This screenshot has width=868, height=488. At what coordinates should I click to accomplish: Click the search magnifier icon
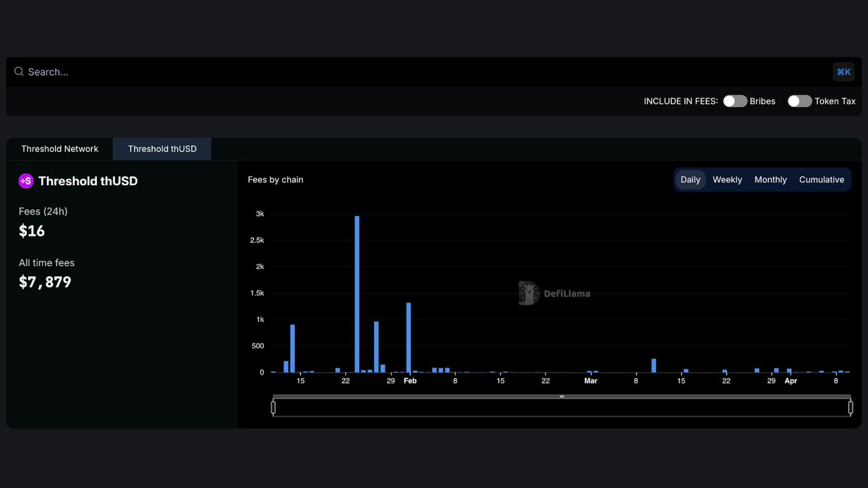click(19, 72)
